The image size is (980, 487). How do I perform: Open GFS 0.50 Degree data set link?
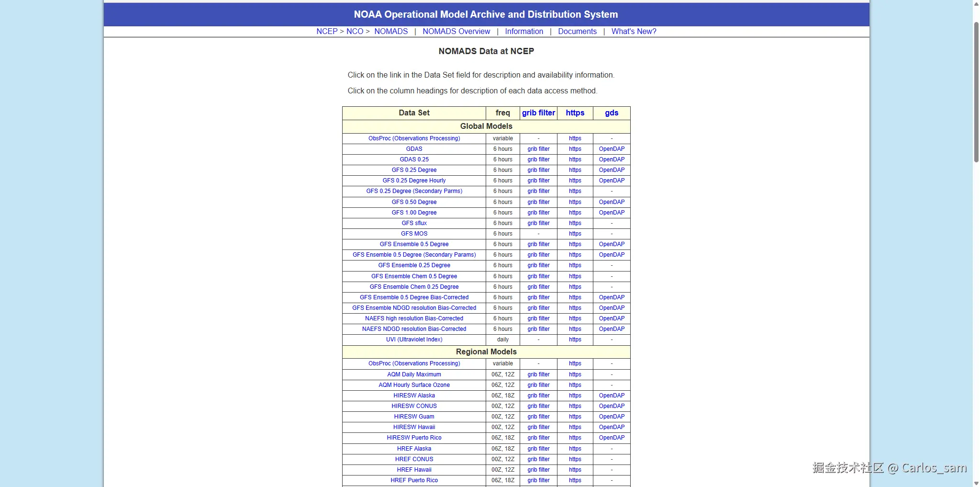click(414, 202)
